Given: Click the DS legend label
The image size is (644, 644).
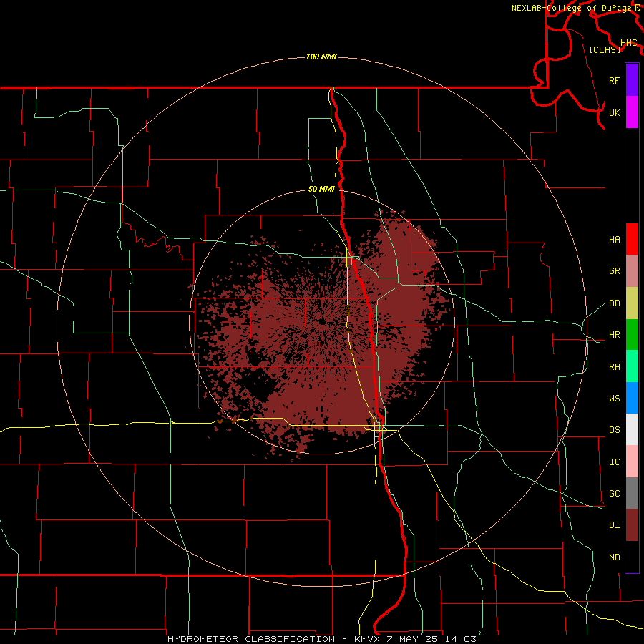Looking at the screenshot, I should [614, 430].
